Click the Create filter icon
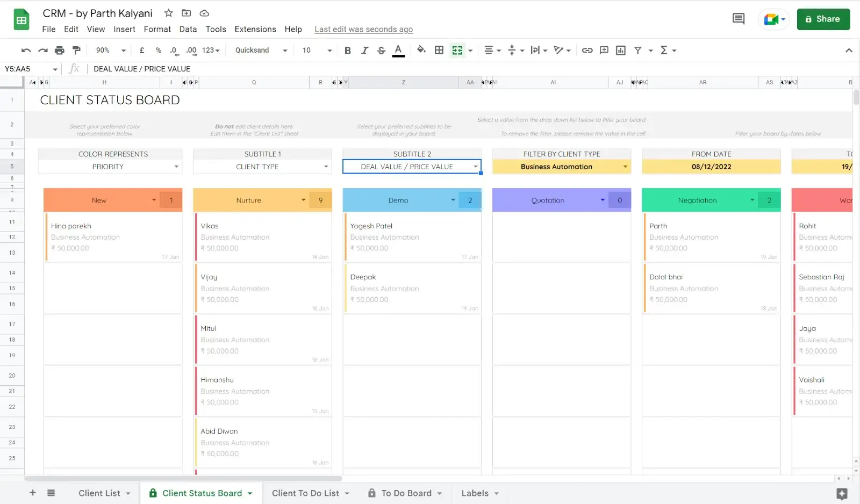The width and height of the screenshot is (860, 504). point(638,51)
